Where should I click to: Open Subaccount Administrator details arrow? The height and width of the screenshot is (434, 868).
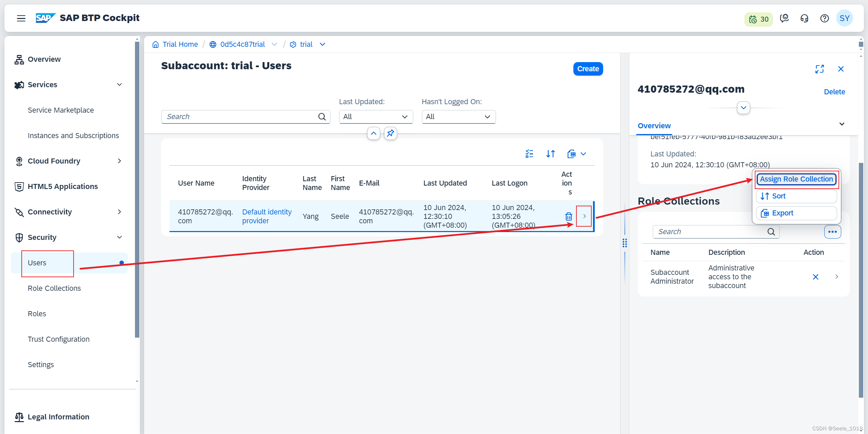[x=837, y=277]
